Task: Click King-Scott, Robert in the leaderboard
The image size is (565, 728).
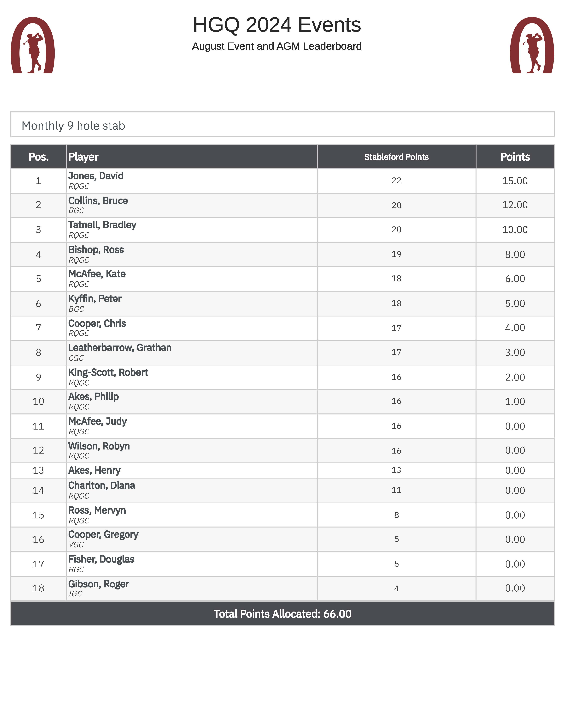Action: (x=108, y=372)
